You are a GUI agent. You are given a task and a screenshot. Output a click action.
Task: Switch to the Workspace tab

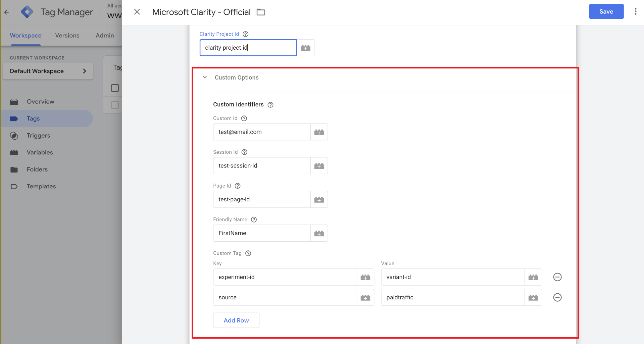click(x=26, y=36)
